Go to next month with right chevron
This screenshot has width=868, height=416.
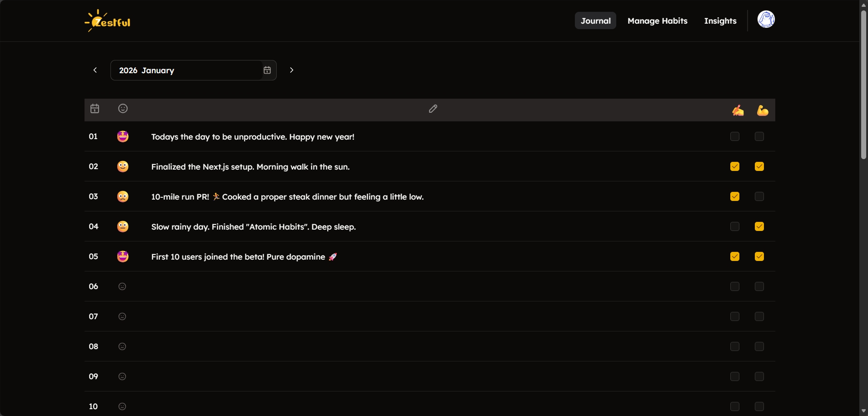(x=292, y=70)
